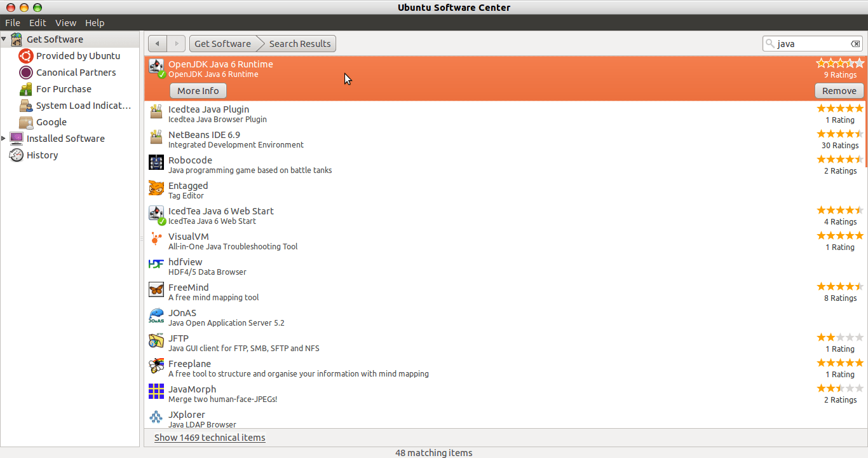
Task: Click the JavaMorph grid icon
Action: [x=156, y=392]
